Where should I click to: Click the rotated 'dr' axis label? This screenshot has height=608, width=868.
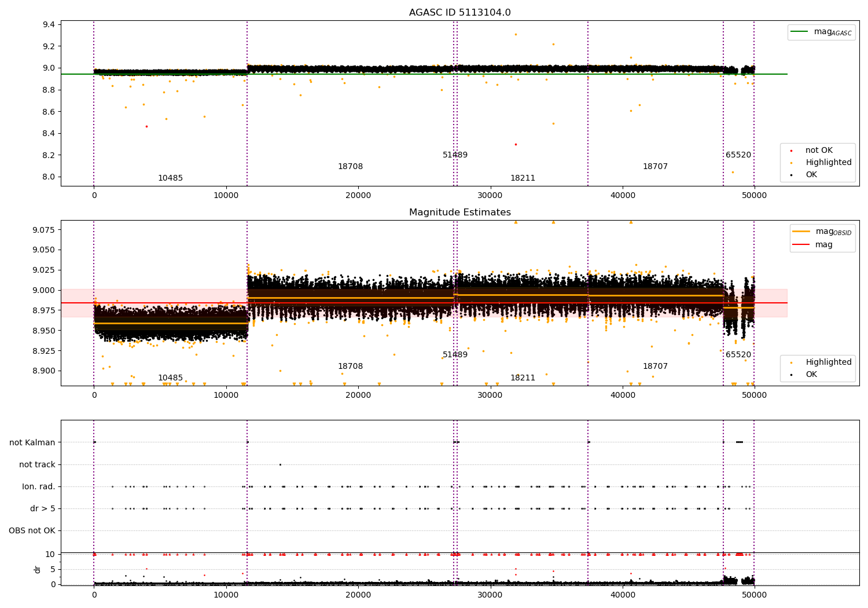pyautogui.click(x=38, y=569)
